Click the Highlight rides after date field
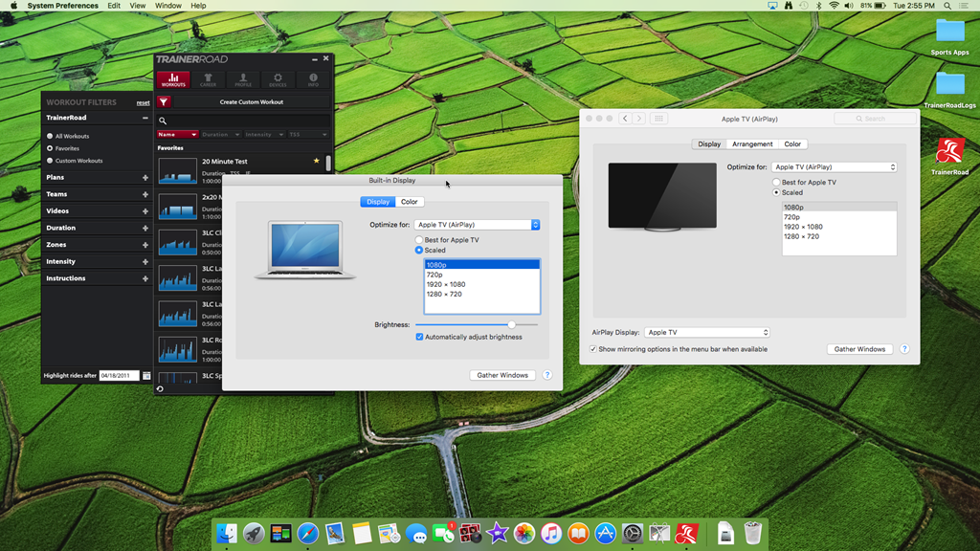 pyautogui.click(x=119, y=375)
